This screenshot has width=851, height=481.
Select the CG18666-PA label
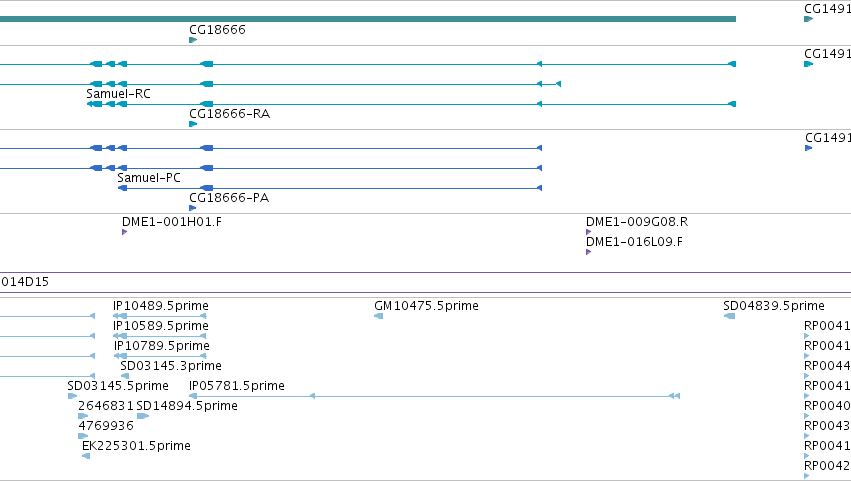228,198
